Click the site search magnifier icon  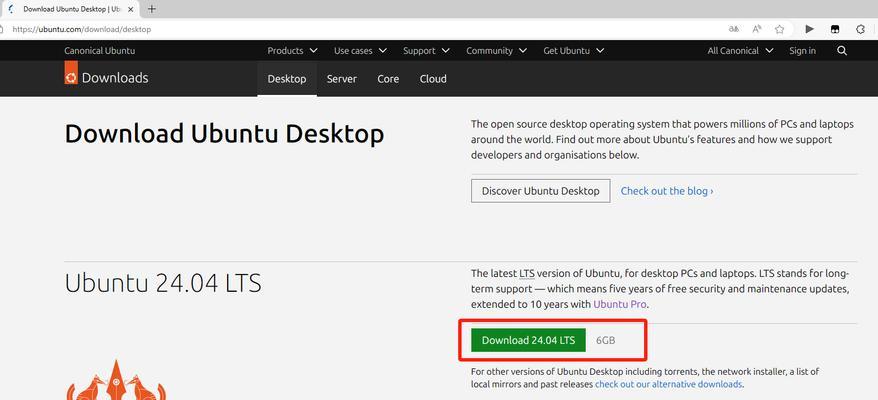coord(842,50)
